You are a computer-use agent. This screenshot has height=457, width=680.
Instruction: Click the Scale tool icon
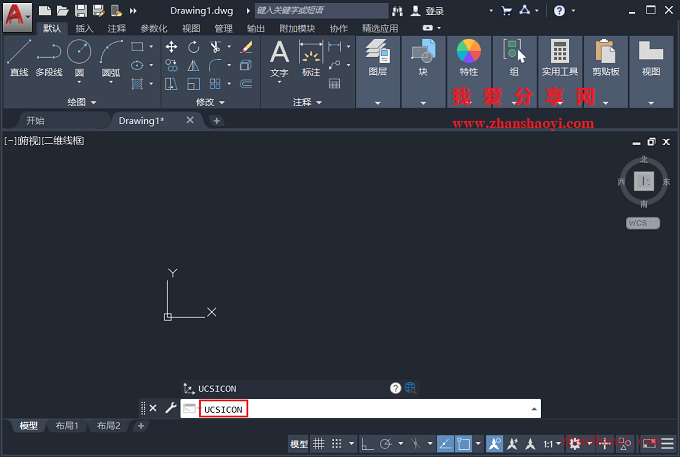point(193,84)
